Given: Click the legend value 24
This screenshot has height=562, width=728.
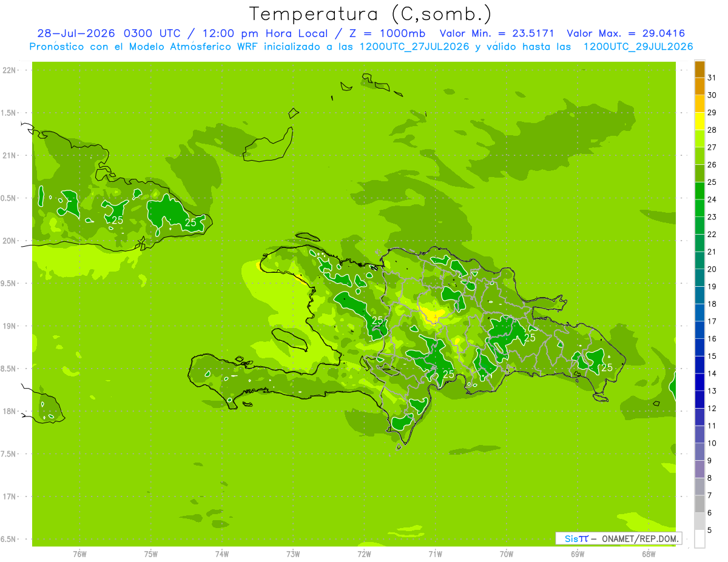Looking at the screenshot, I should [712, 199].
